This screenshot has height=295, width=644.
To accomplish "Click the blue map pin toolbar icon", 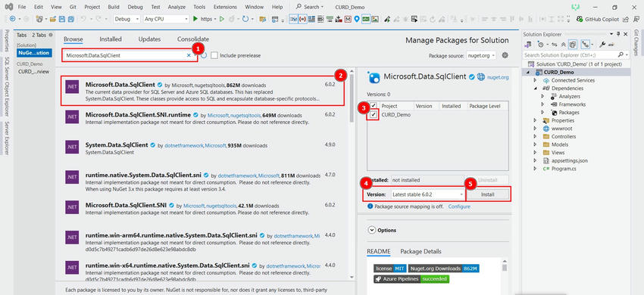I will click(357, 19).
